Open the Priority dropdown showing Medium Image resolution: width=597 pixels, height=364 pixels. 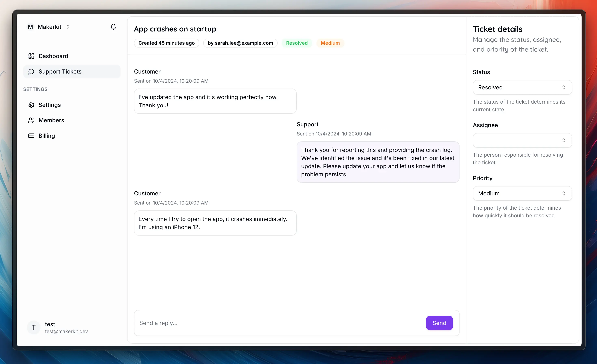point(522,193)
